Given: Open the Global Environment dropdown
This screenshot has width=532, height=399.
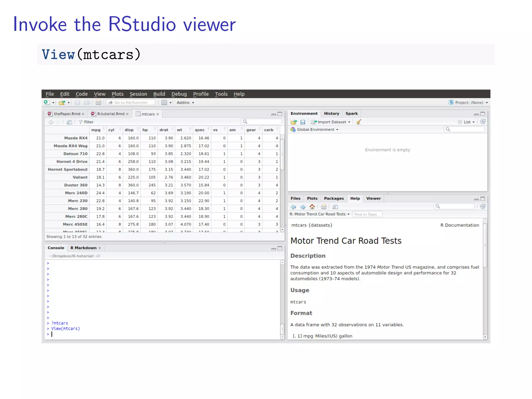Looking at the screenshot, I should coord(315,129).
